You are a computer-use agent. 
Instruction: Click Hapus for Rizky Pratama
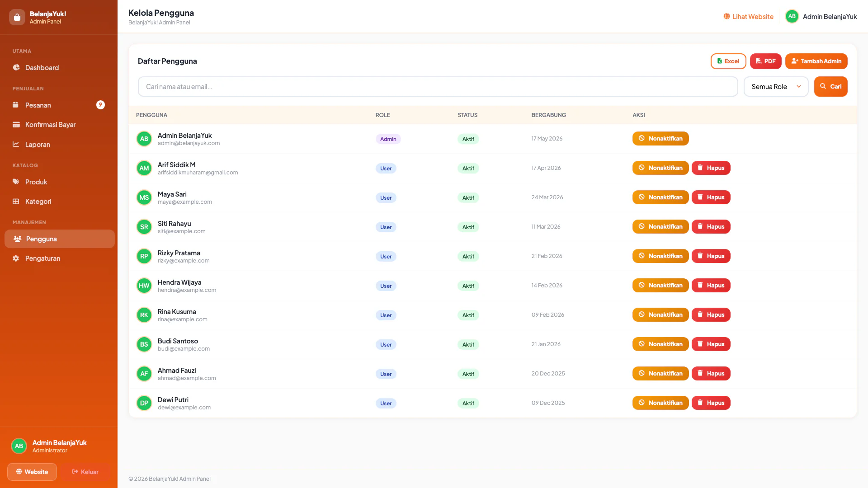point(711,256)
